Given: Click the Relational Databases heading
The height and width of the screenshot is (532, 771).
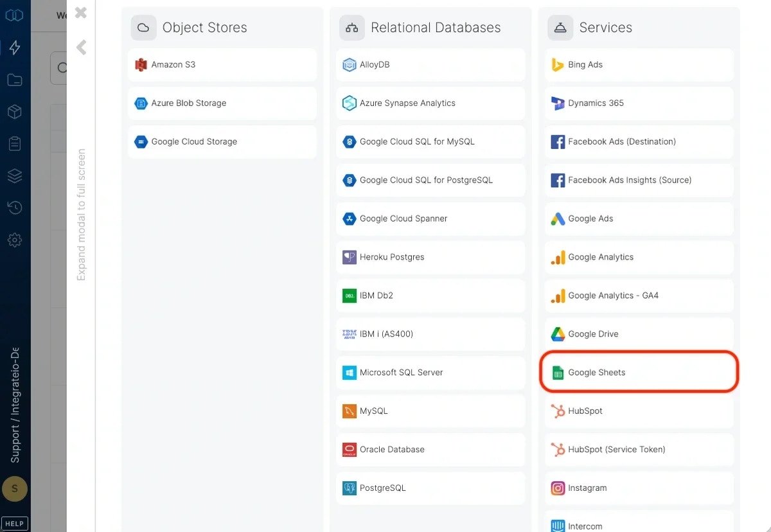Looking at the screenshot, I should click(x=436, y=28).
